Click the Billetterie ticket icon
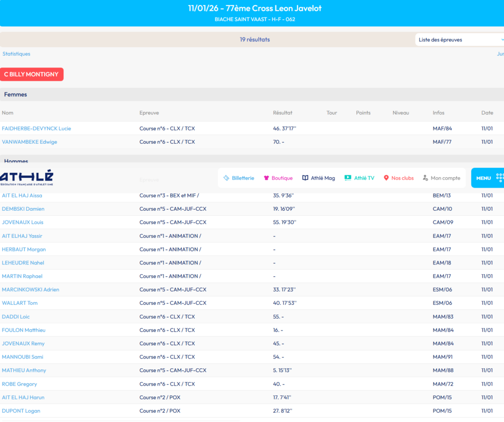 (226, 178)
